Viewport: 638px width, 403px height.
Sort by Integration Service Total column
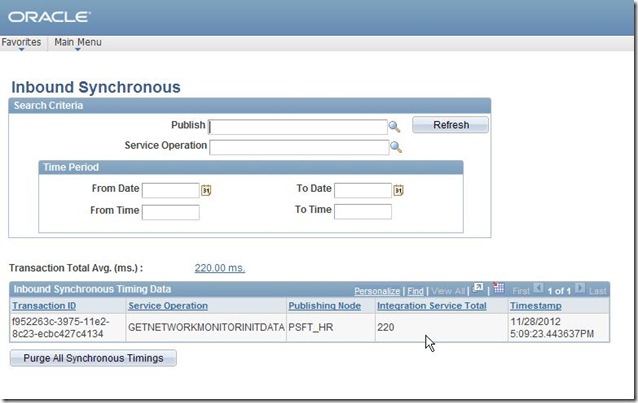point(432,306)
